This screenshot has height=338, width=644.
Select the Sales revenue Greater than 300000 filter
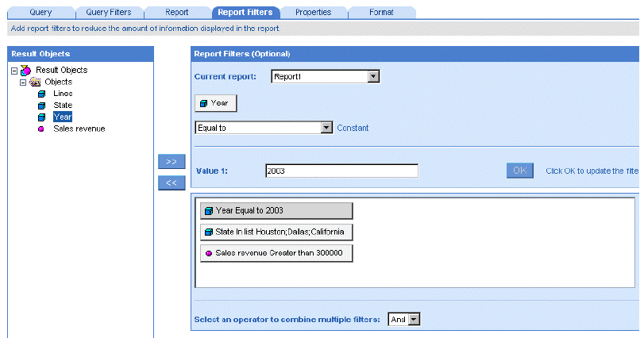click(x=276, y=253)
